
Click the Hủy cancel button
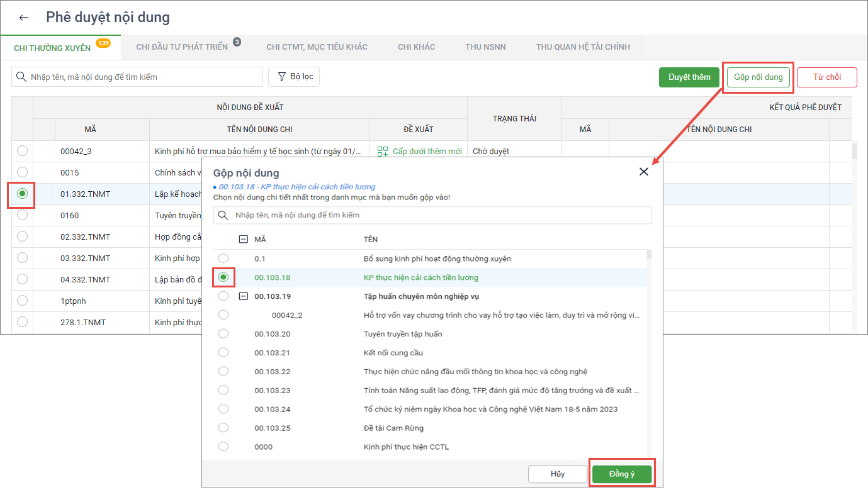click(557, 474)
